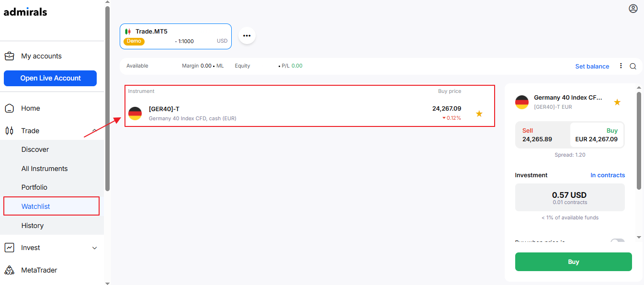
Task: Click the Germany 40 Index CF... panel title
Action: (568, 98)
